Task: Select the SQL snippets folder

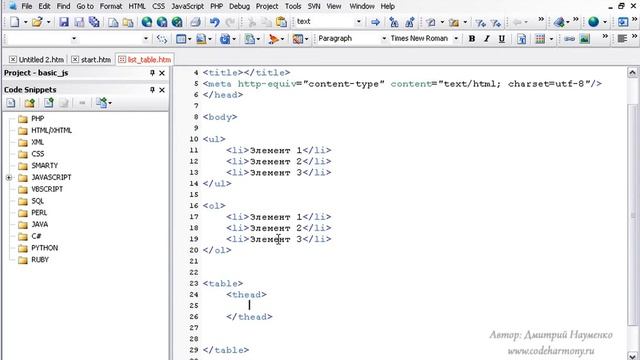Action: pos(38,201)
